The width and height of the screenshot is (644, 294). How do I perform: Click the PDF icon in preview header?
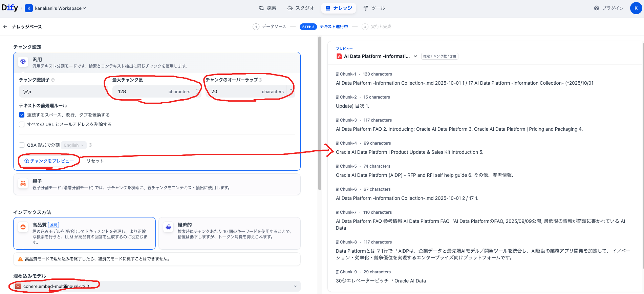pos(339,56)
